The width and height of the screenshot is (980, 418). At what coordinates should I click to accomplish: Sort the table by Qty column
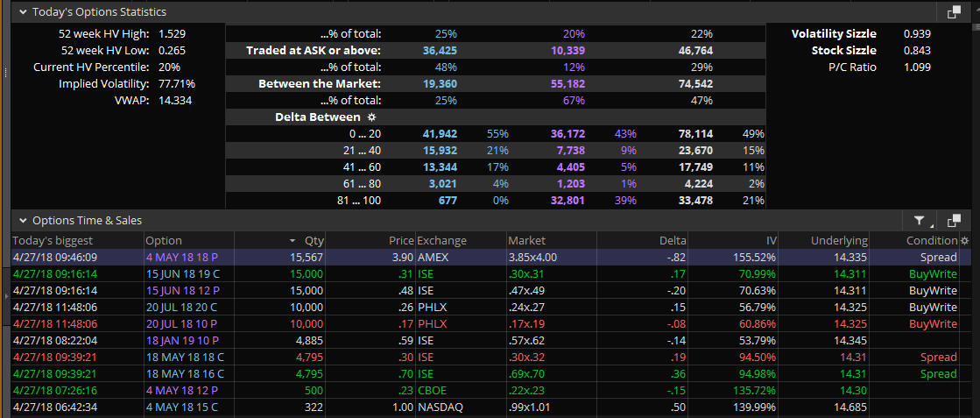(x=313, y=240)
